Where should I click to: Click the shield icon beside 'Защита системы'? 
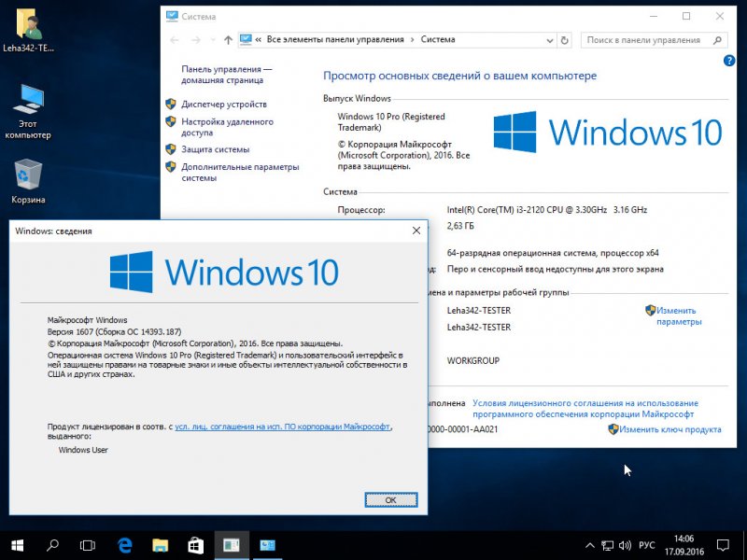click(171, 149)
